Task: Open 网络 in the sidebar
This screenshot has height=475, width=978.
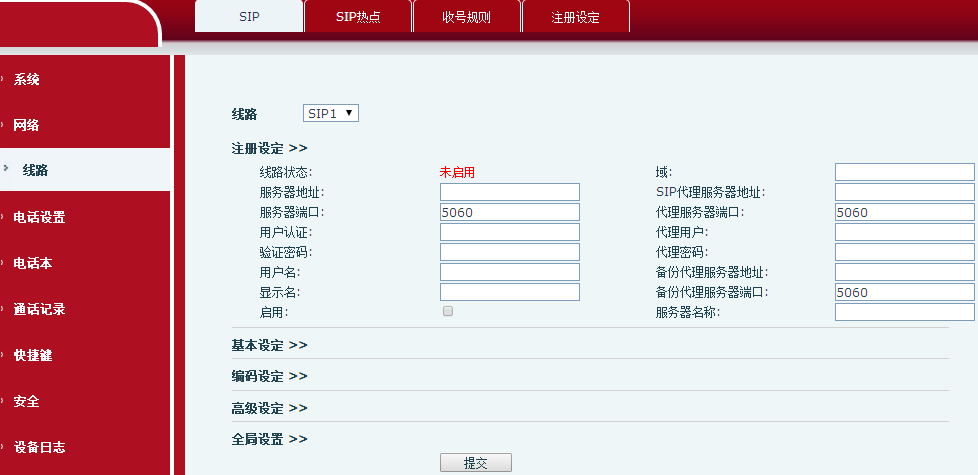Action: click(27, 125)
